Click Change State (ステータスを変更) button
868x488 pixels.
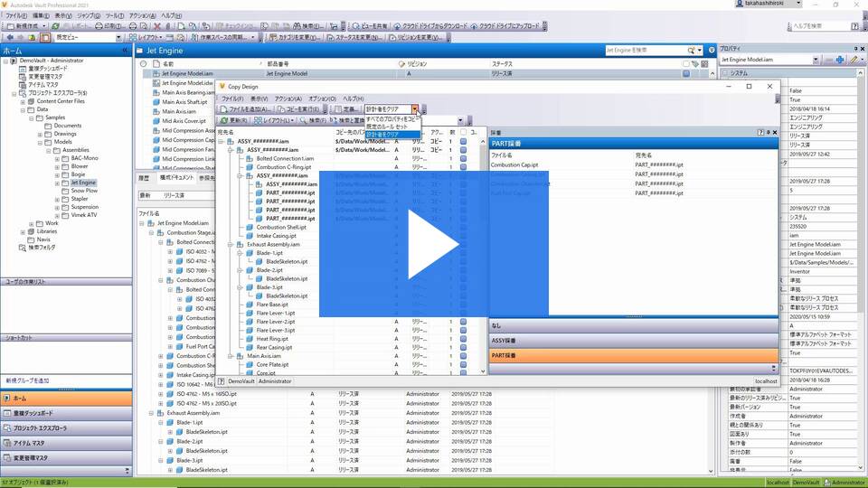click(x=354, y=37)
